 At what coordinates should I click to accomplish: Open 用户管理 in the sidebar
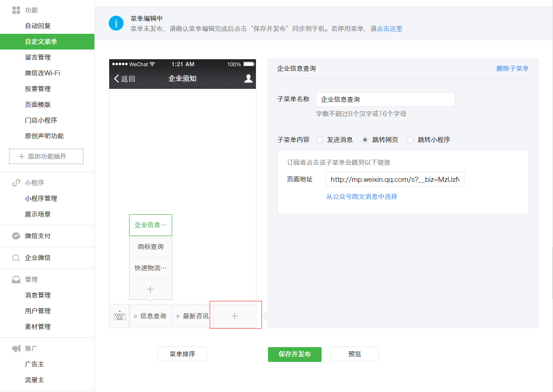(x=38, y=311)
